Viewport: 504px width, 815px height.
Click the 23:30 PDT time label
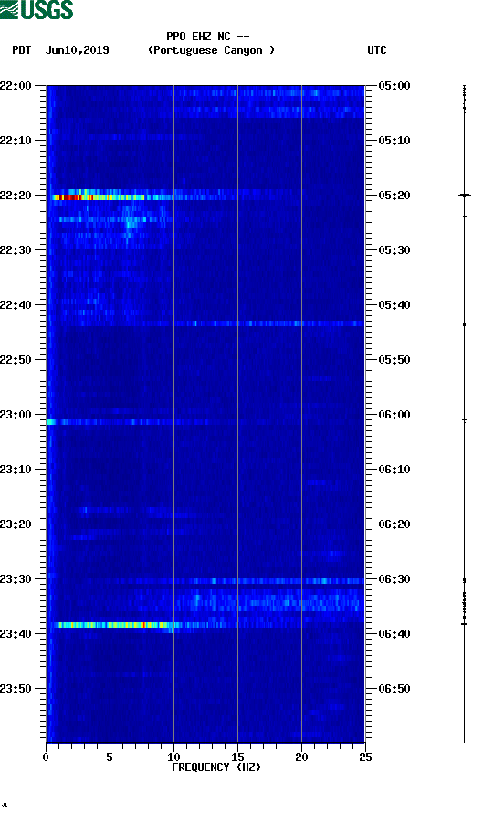16,579
